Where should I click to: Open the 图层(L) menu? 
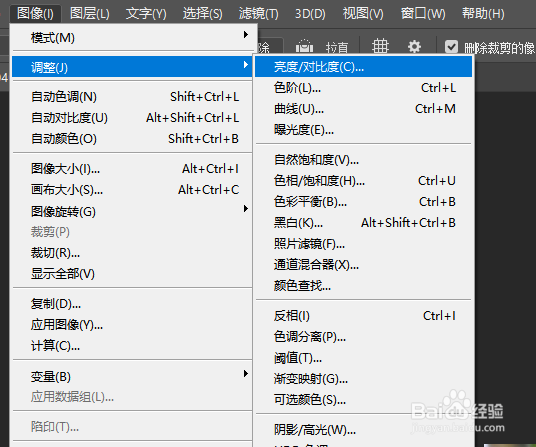coord(90,14)
